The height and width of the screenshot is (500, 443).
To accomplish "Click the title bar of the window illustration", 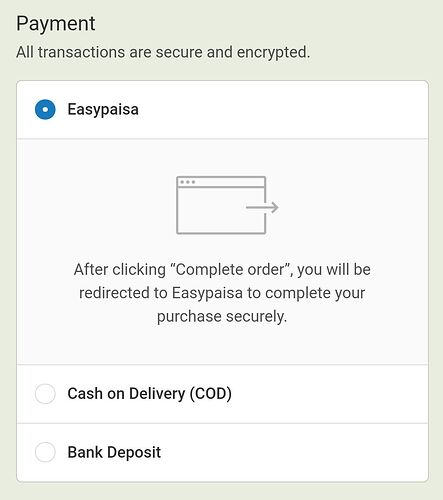I will [221, 182].
